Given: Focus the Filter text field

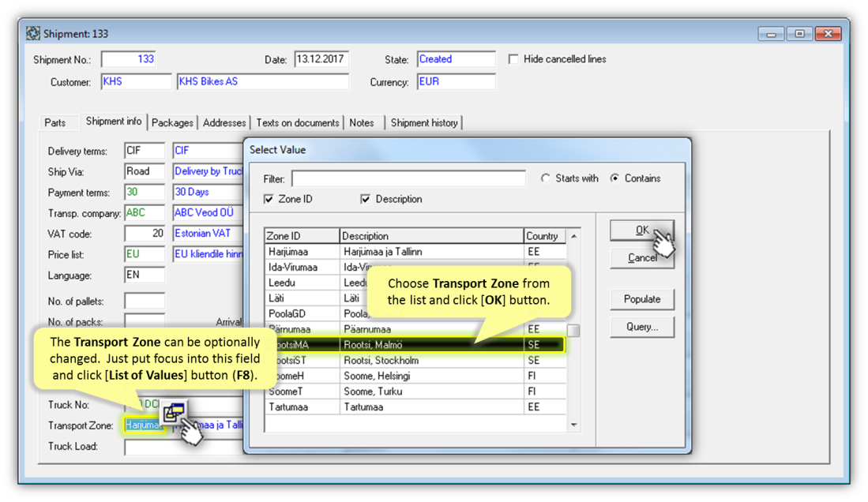Looking at the screenshot, I should point(408,179).
